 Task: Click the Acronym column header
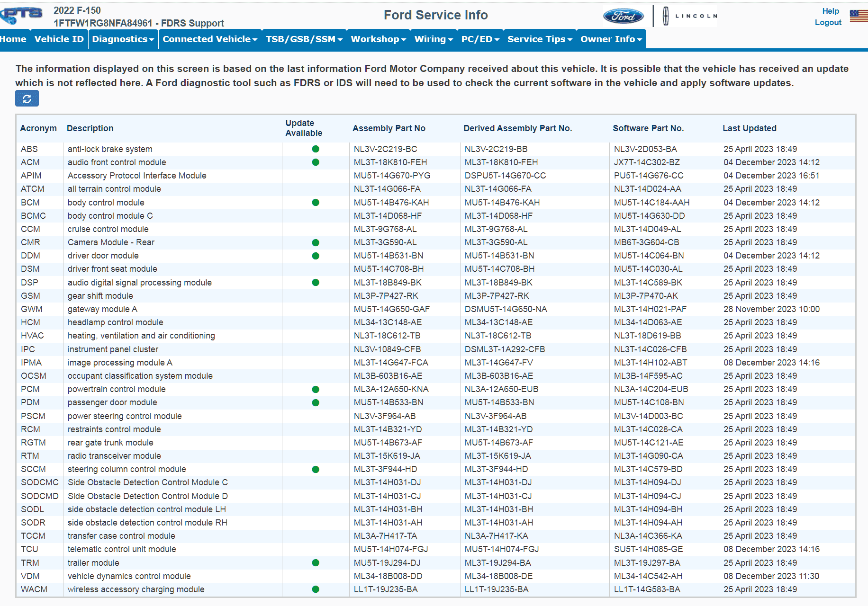click(38, 128)
